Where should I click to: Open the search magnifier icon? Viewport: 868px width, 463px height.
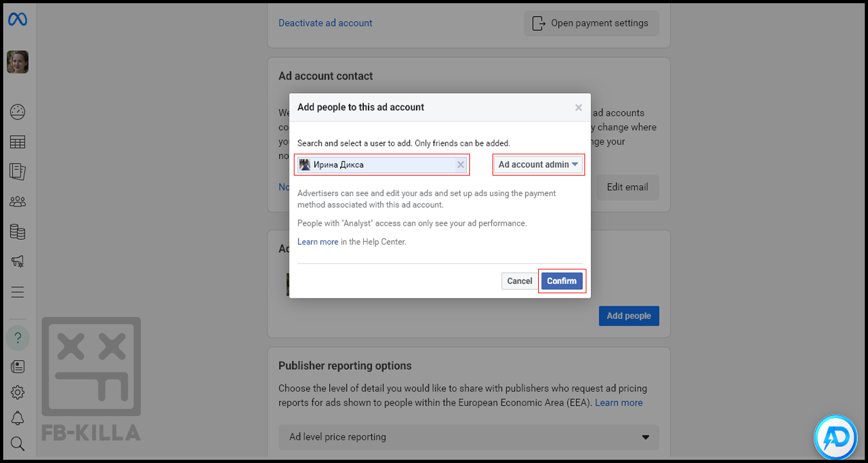click(17, 444)
